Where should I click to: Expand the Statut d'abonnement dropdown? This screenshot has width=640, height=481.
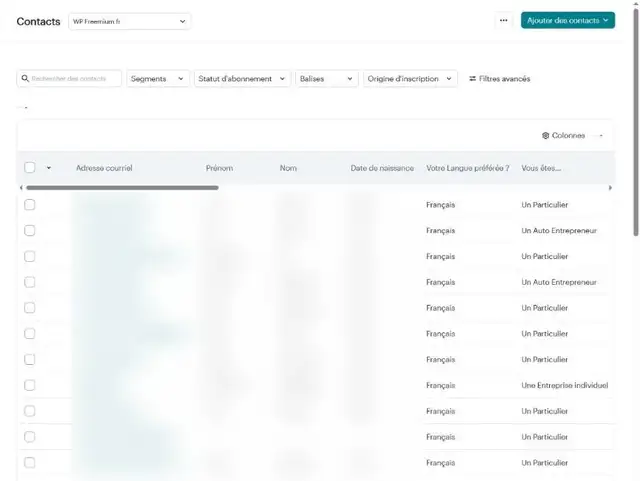coord(242,78)
